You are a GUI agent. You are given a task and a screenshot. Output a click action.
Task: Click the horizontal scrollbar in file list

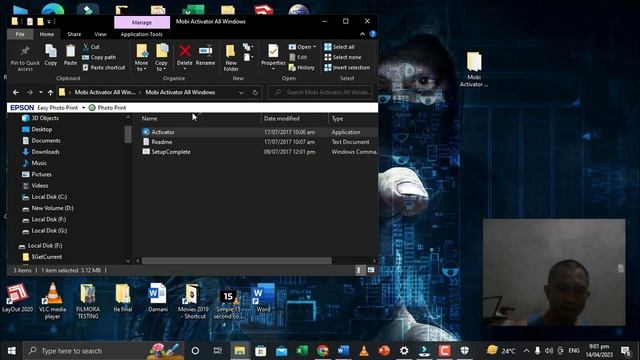point(237,260)
